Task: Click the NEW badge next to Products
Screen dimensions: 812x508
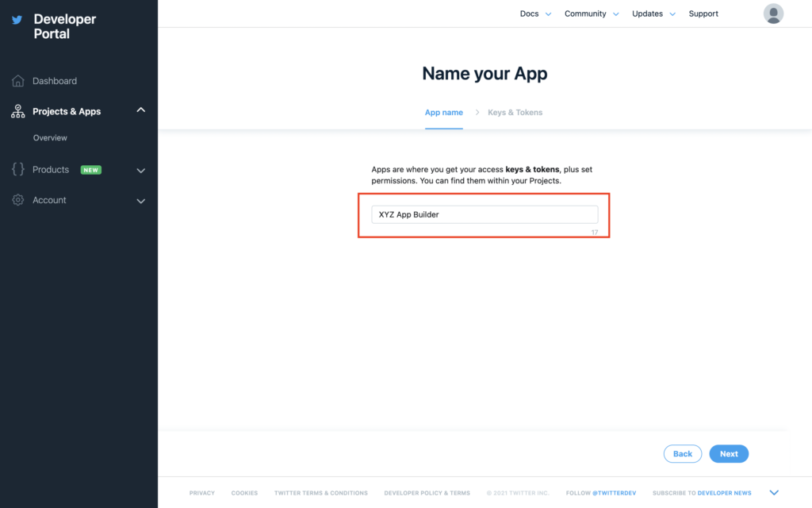Action: coord(91,170)
